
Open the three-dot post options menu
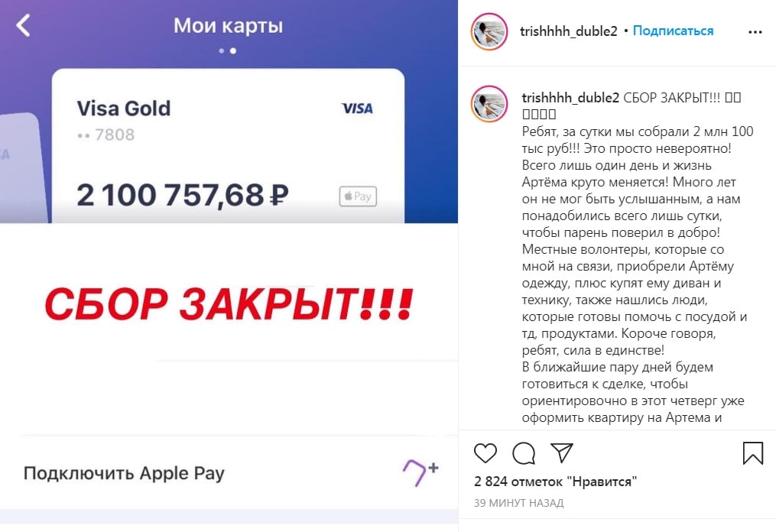pyautogui.click(x=755, y=32)
